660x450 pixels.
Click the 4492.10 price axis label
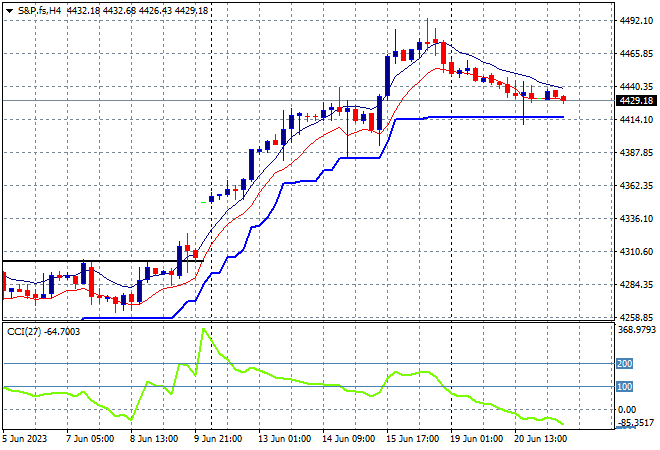click(x=636, y=21)
